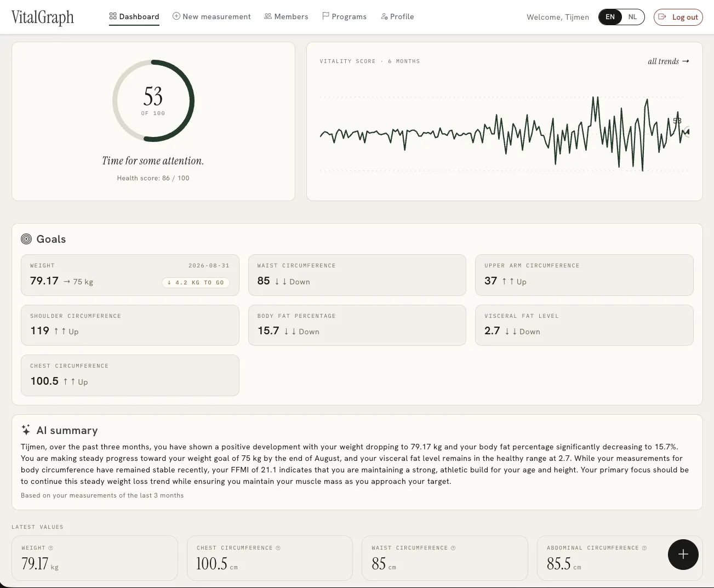The height and width of the screenshot is (588, 714).
Task: Open the Waist circumference goal card
Action: 357,275
